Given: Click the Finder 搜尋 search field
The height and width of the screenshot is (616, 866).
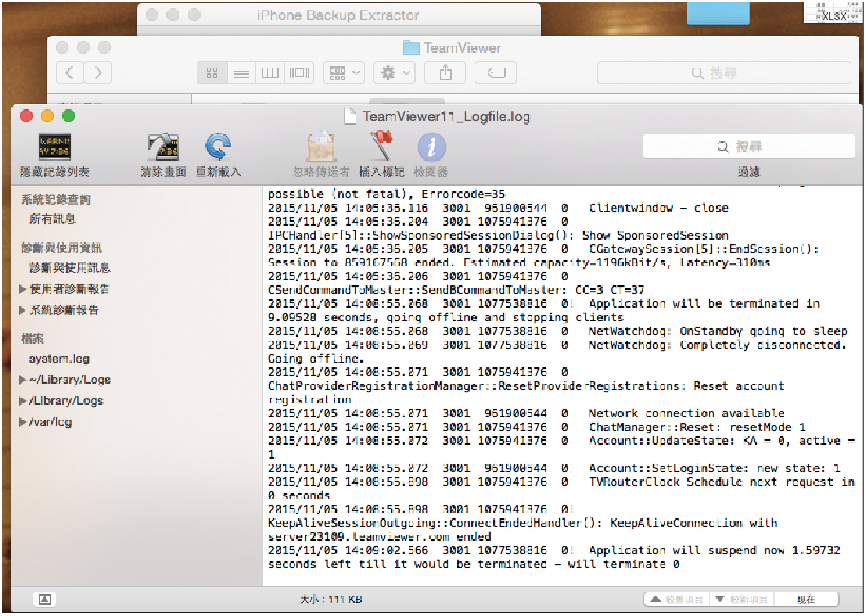Looking at the screenshot, I should tap(724, 73).
